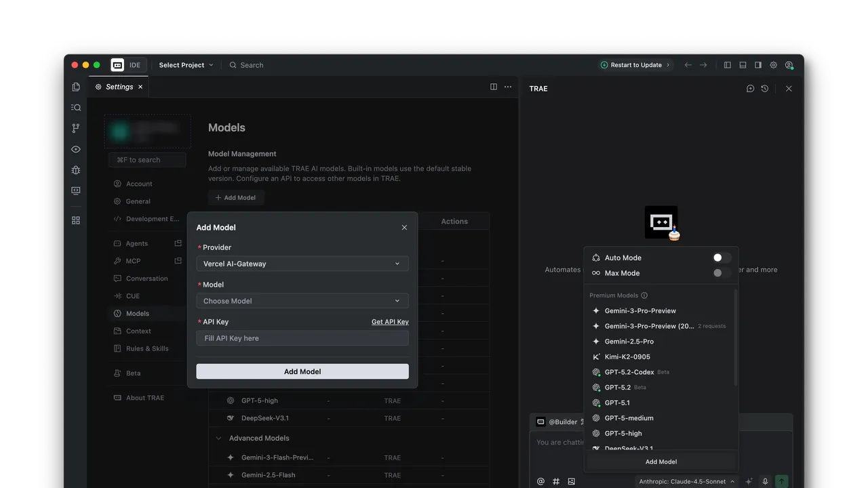
Task: Toggle Max Mode switch
Action: coord(722,273)
